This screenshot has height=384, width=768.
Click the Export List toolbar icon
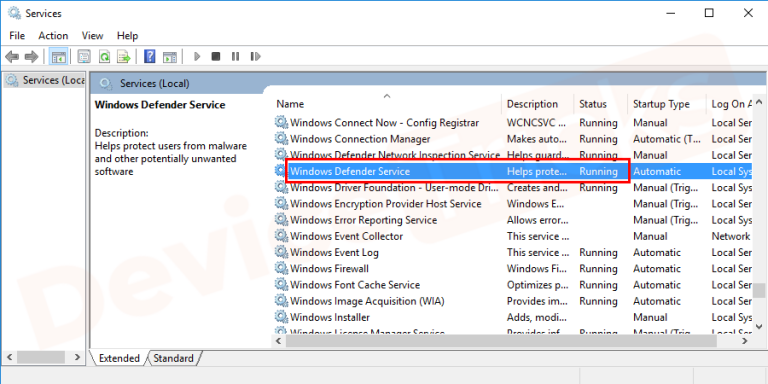coord(123,57)
